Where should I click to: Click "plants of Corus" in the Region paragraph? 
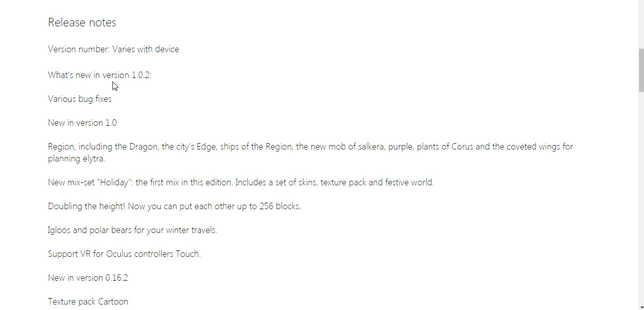(446, 147)
